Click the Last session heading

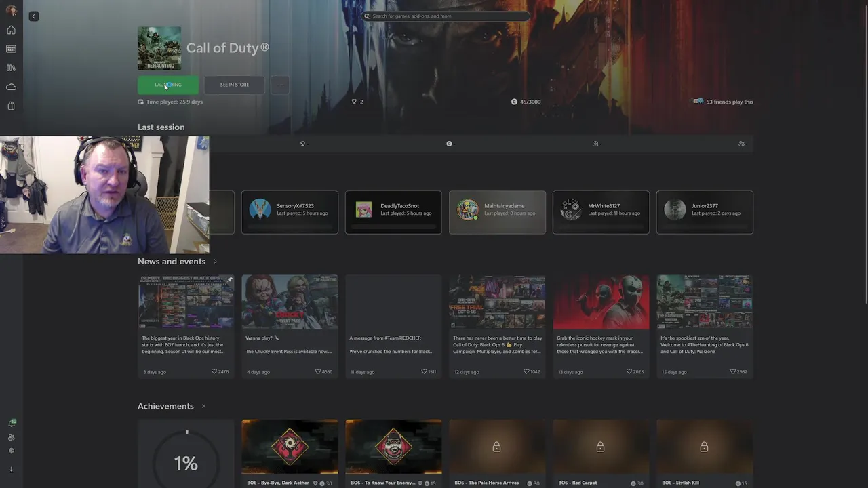click(161, 127)
